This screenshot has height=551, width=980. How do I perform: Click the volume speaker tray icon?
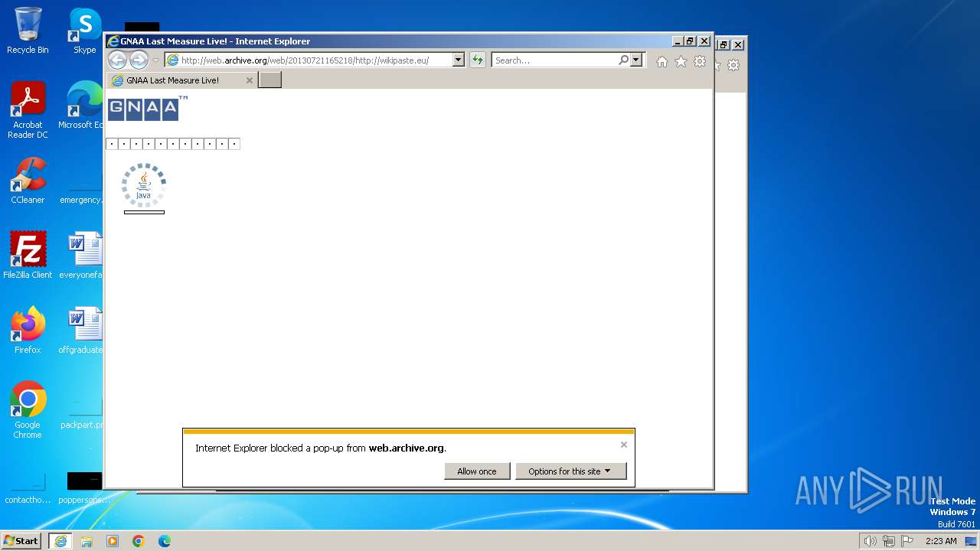870,541
